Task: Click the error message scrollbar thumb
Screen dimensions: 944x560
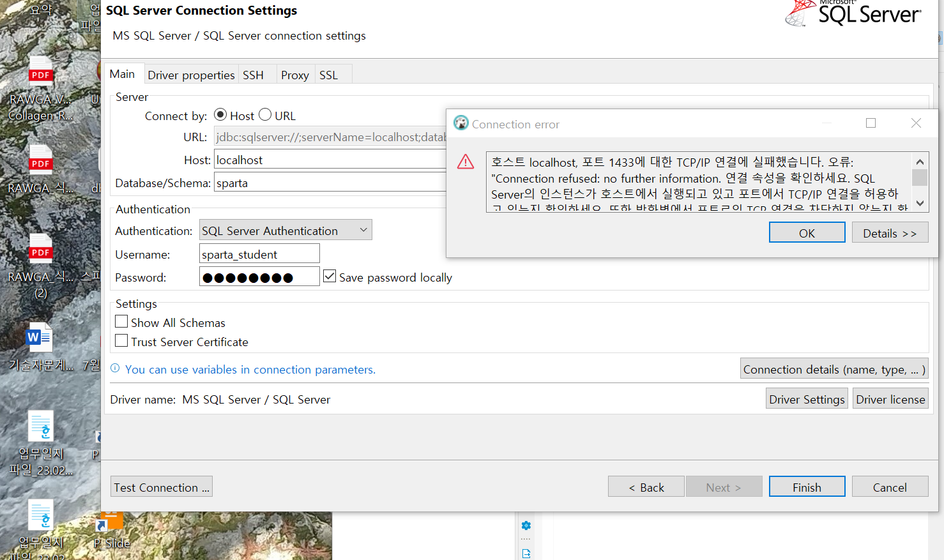Action: [x=920, y=178]
